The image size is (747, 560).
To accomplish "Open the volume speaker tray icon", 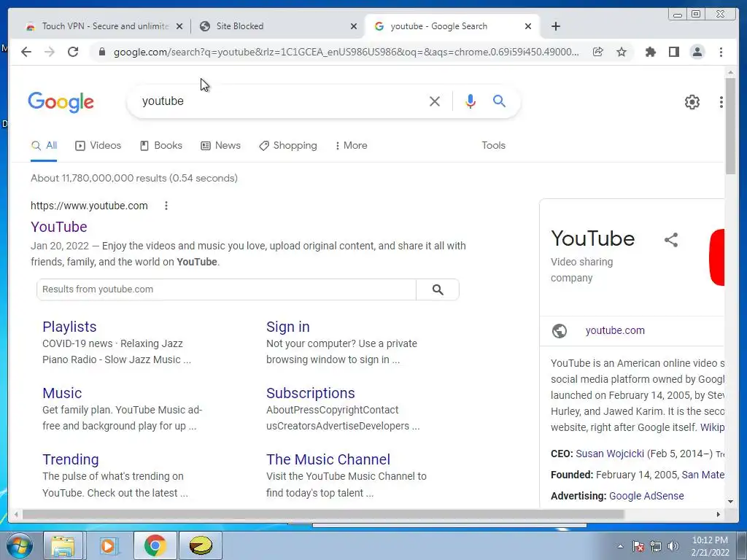I will point(673,546).
